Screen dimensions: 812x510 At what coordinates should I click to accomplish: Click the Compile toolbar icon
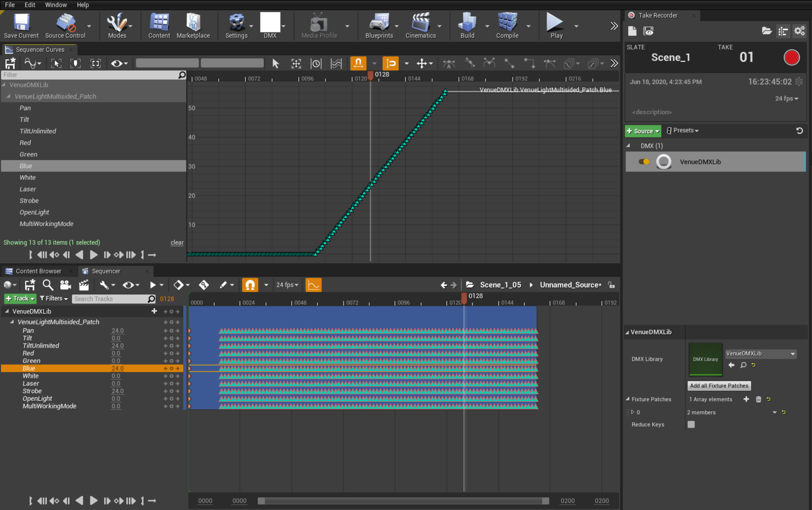tap(507, 26)
